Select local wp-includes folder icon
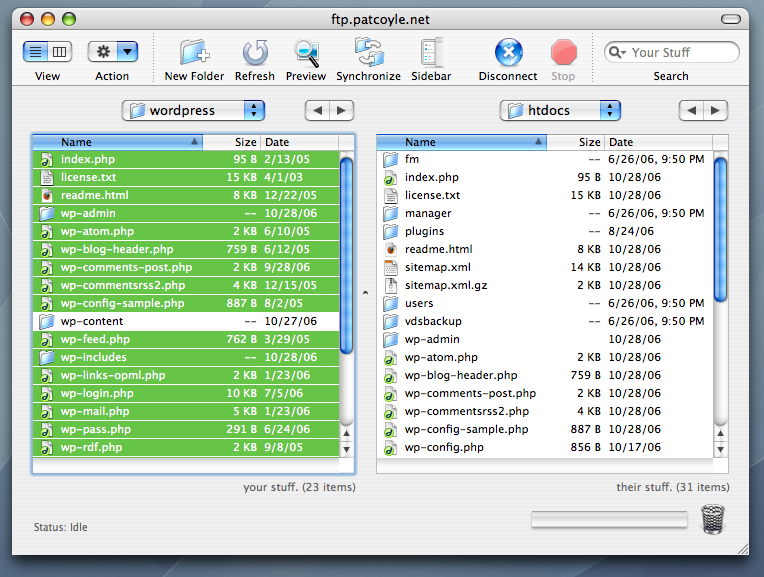 47,358
